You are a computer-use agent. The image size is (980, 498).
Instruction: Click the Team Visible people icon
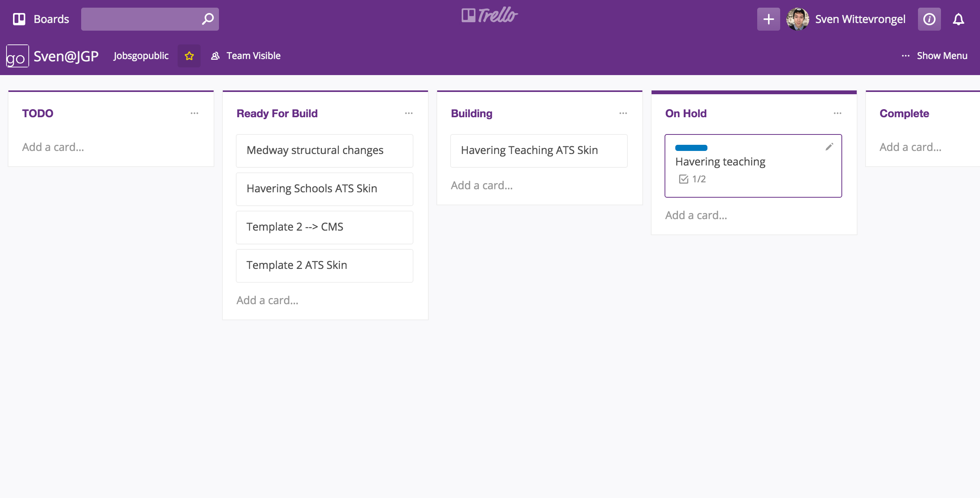216,56
